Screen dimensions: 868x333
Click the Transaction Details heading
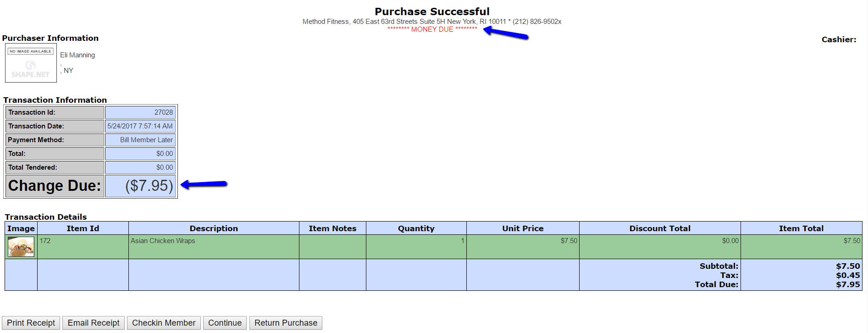[46, 217]
